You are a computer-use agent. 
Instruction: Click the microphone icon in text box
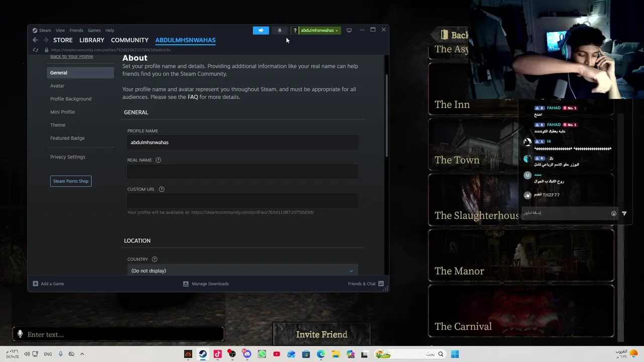pyautogui.click(x=20, y=334)
